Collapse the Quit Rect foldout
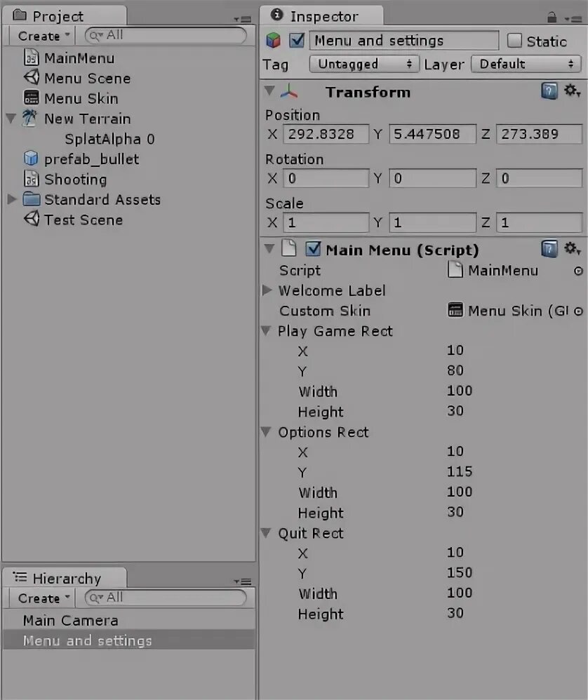The height and width of the screenshot is (700, 588). click(x=266, y=532)
